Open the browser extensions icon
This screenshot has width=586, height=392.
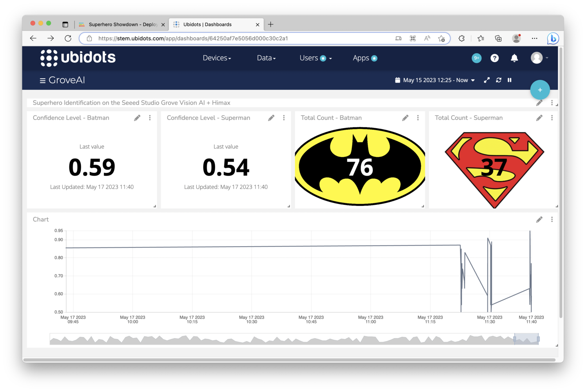pyautogui.click(x=461, y=38)
